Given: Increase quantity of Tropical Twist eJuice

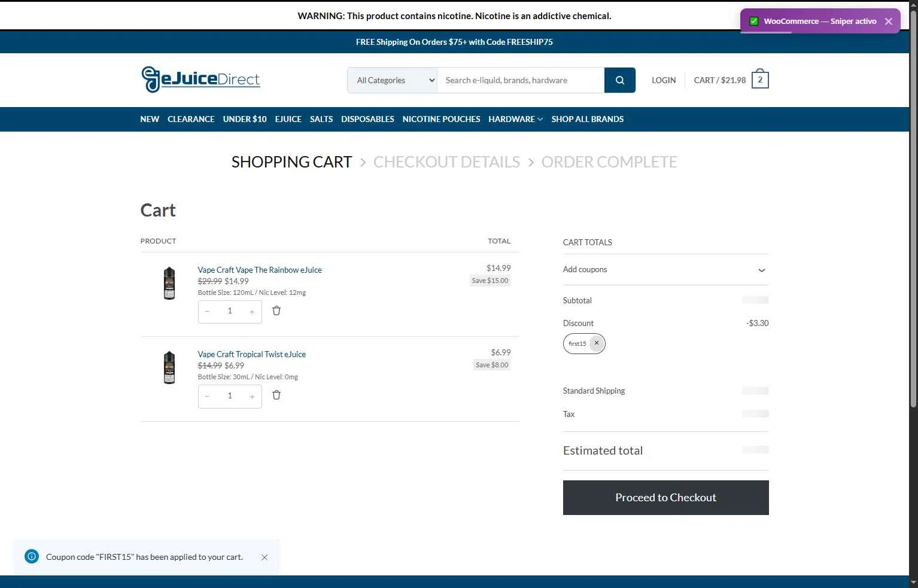Looking at the screenshot, I should [x=252, y=396].
